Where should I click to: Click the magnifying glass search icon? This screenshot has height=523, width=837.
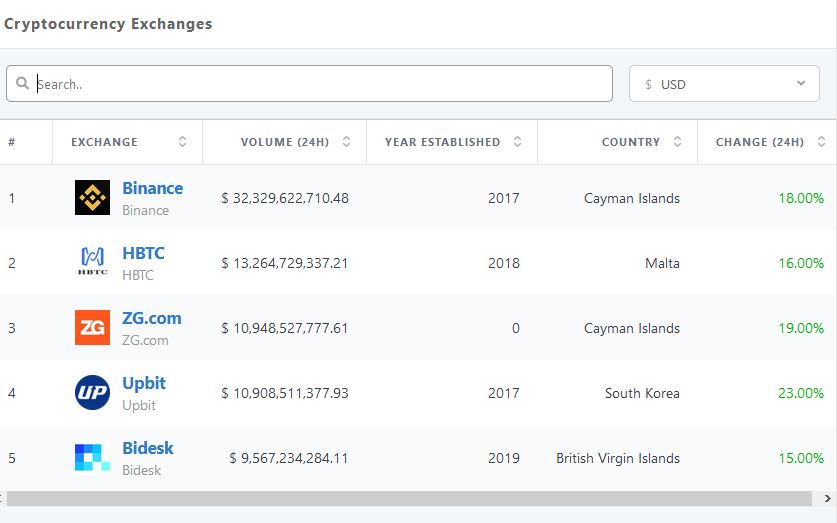pos(22,83)
